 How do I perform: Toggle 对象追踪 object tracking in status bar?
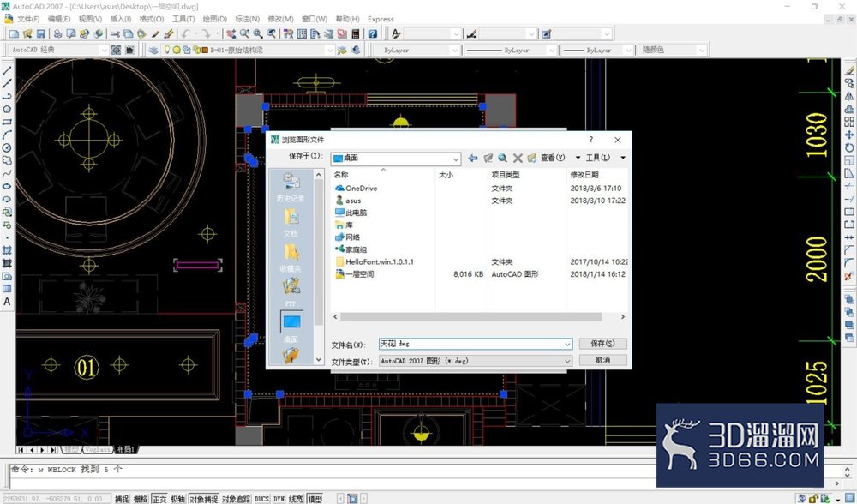tap(237, 499)
